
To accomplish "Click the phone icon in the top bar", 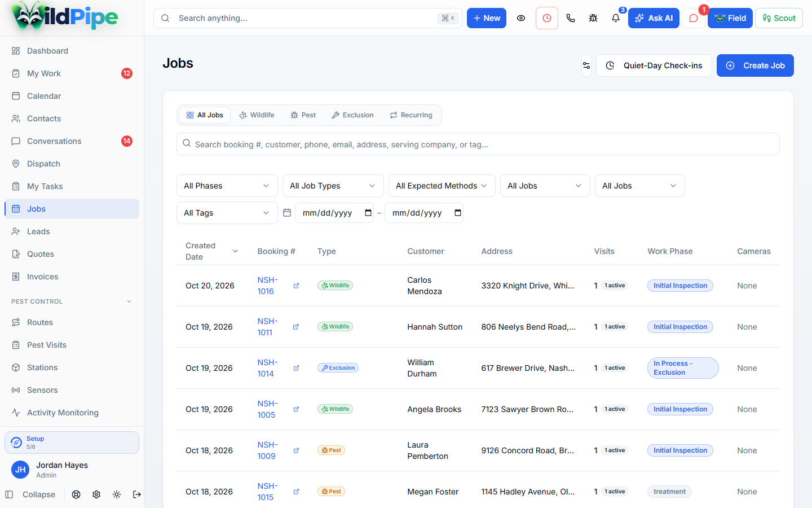I will coord(571,18).
